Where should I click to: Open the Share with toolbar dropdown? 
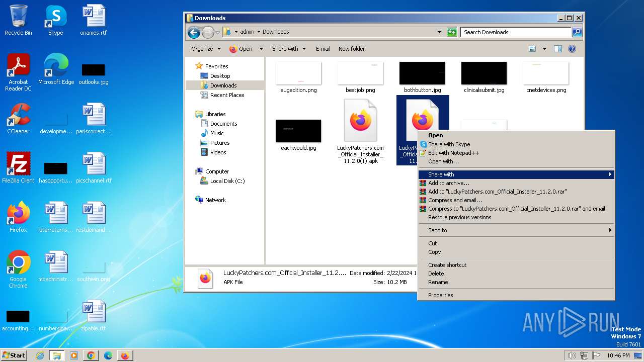coord(289,49)
